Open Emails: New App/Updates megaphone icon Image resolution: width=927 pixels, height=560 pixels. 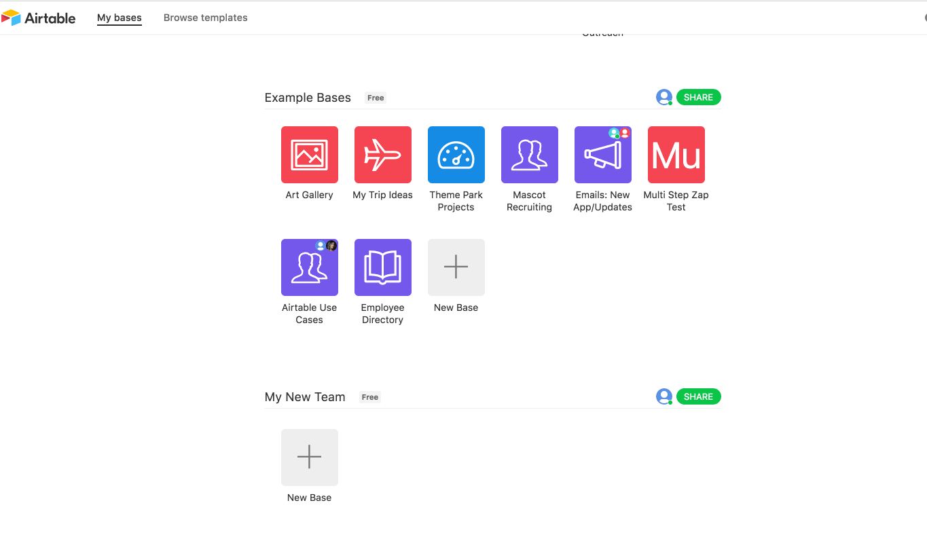[x=602, y=156]
